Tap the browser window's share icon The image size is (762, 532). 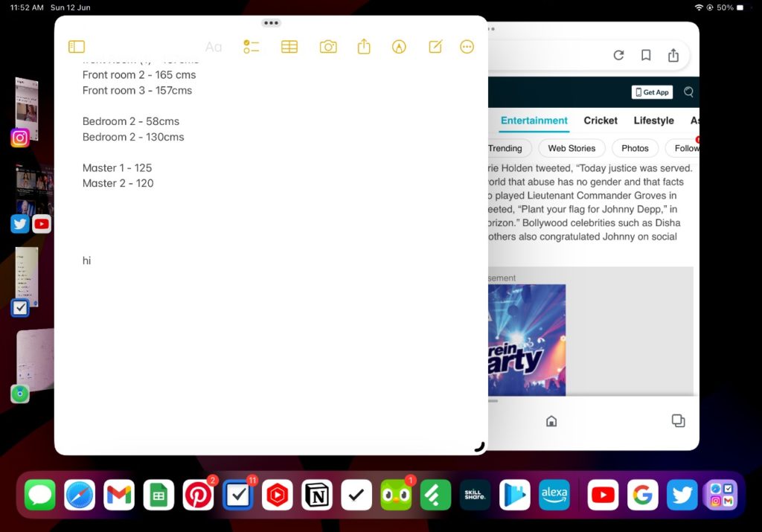pos(673,55)
